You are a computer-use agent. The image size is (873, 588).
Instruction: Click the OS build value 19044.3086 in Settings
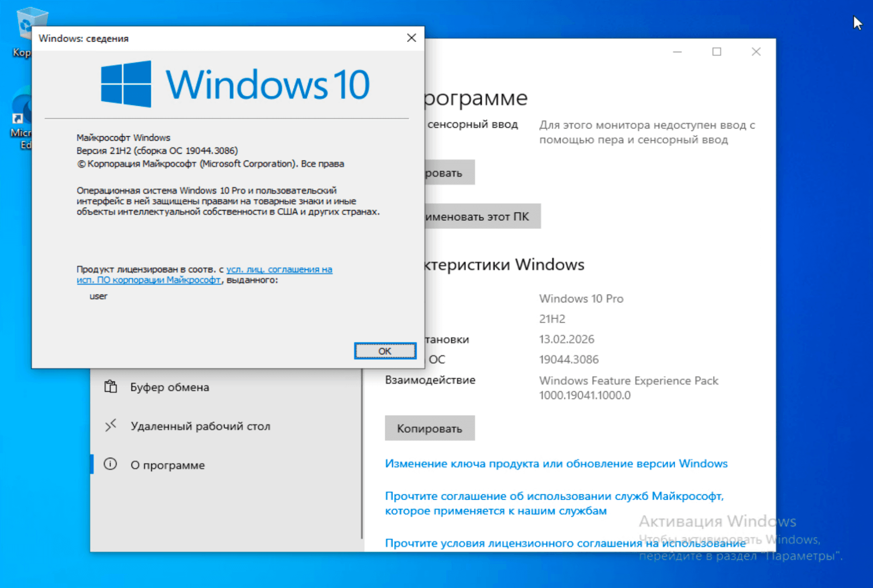click(x=568, y=359)
